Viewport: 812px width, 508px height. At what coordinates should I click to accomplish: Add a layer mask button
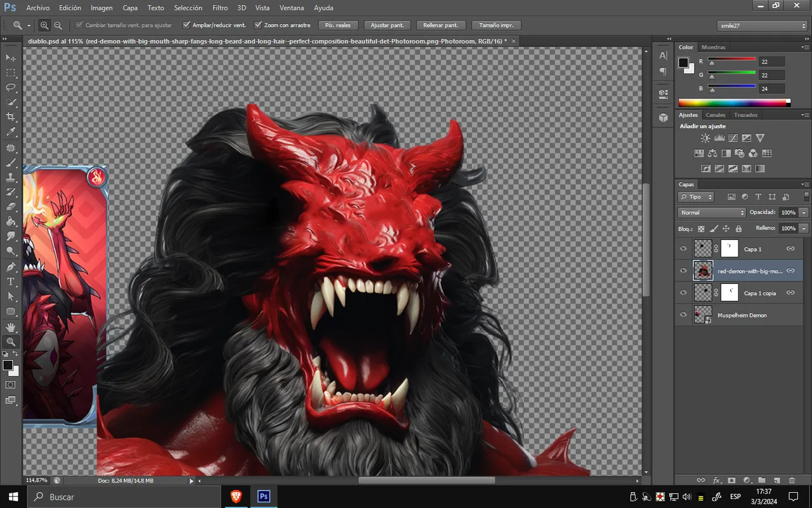[731, 481]
